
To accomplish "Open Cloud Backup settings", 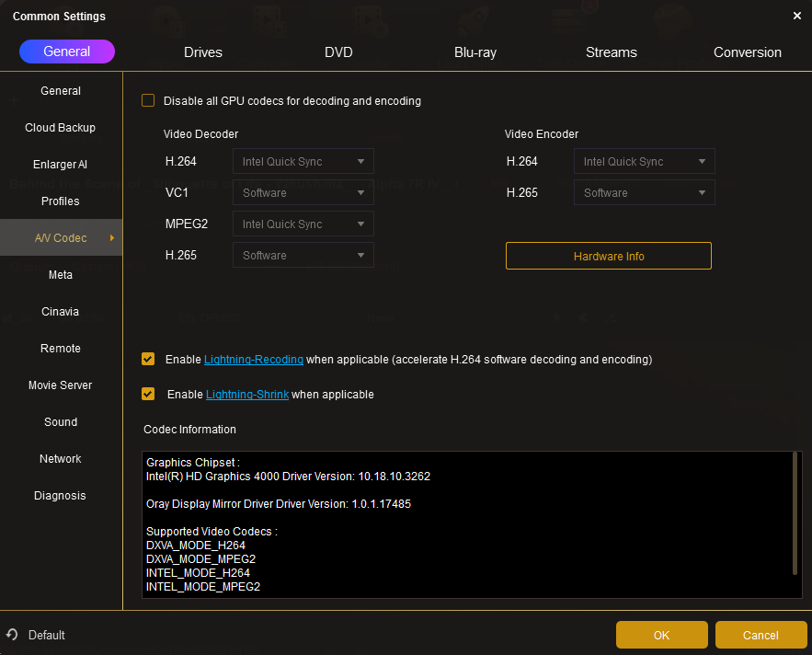I will click(x=61, y=128).
